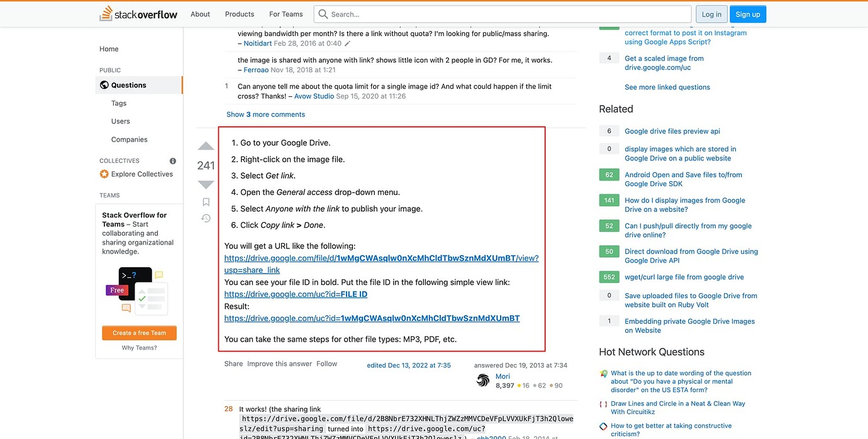
Task: Open the Products menu
Action: coord(239,14)
